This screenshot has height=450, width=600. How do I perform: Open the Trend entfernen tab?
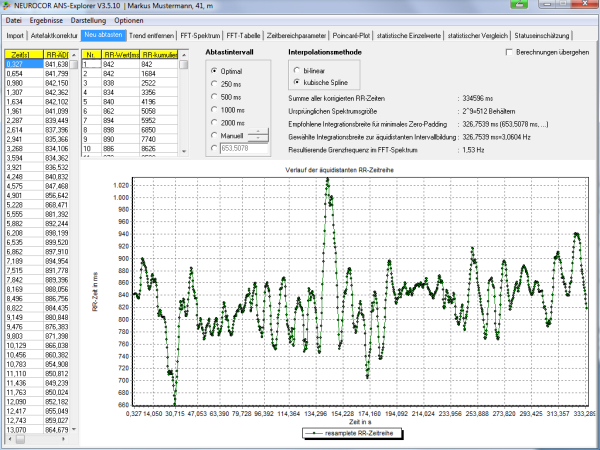click(152, 36)
